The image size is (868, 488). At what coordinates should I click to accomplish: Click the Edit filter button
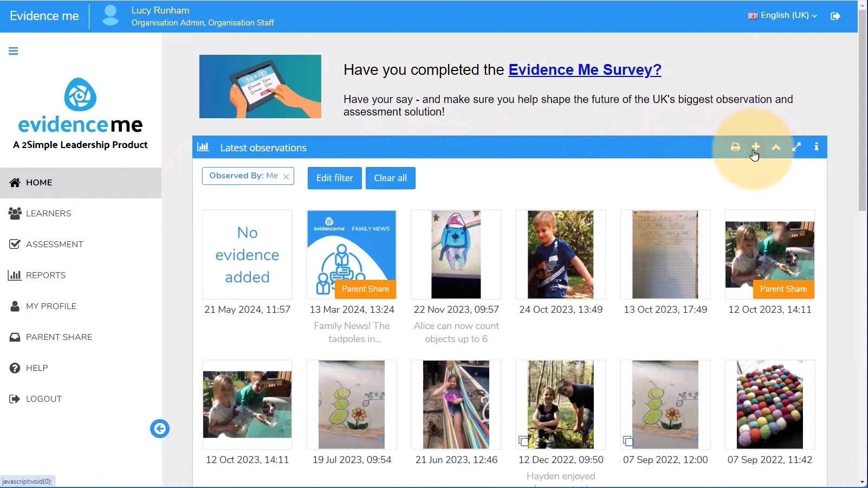pyautogui.click(x=335, y=178)
